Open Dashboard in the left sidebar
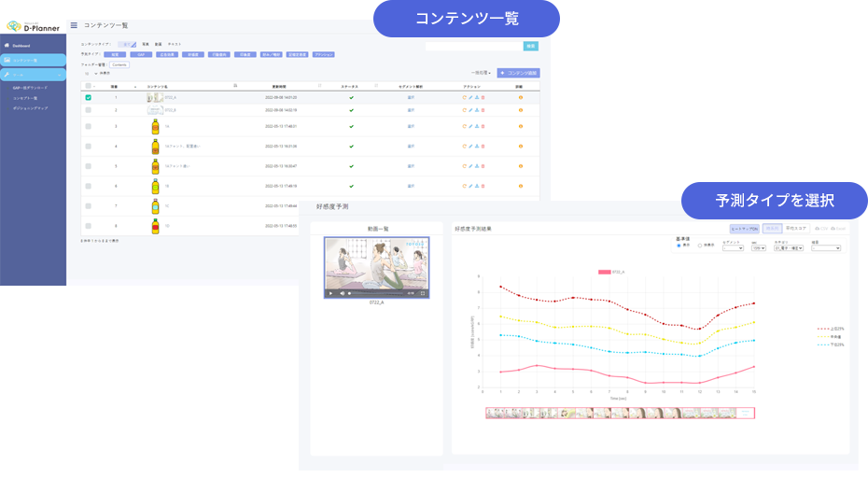Viewport: 868px width, 478px height. [x=21, y=46]
